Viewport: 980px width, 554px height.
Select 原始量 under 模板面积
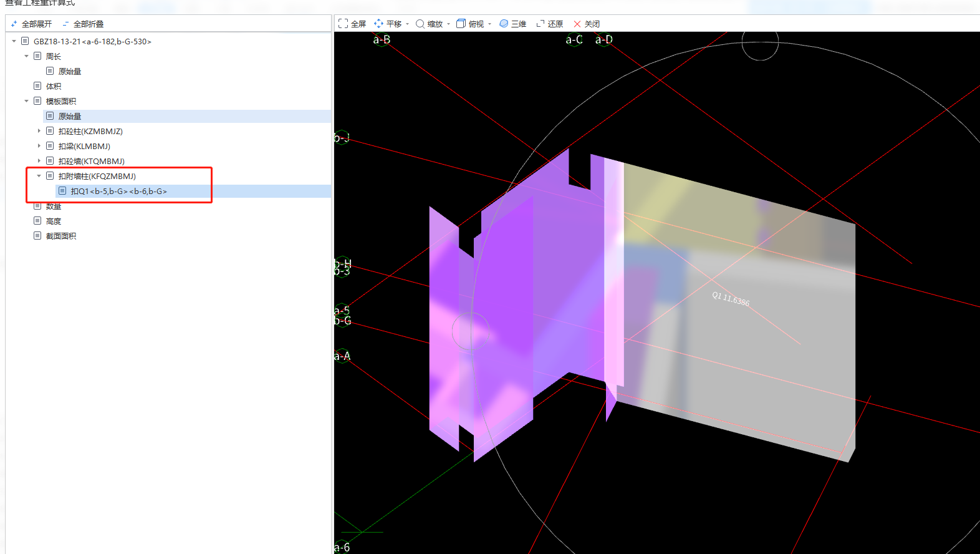point(70,116)
